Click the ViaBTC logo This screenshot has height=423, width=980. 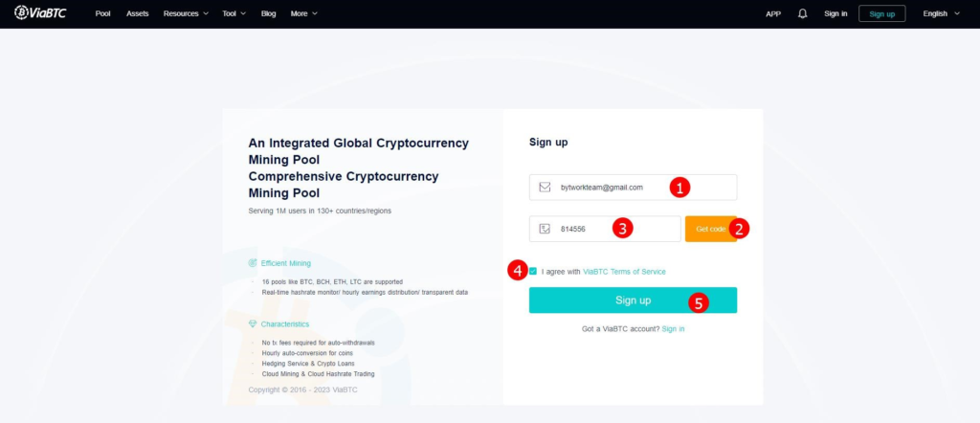click(x=40, y=12)
